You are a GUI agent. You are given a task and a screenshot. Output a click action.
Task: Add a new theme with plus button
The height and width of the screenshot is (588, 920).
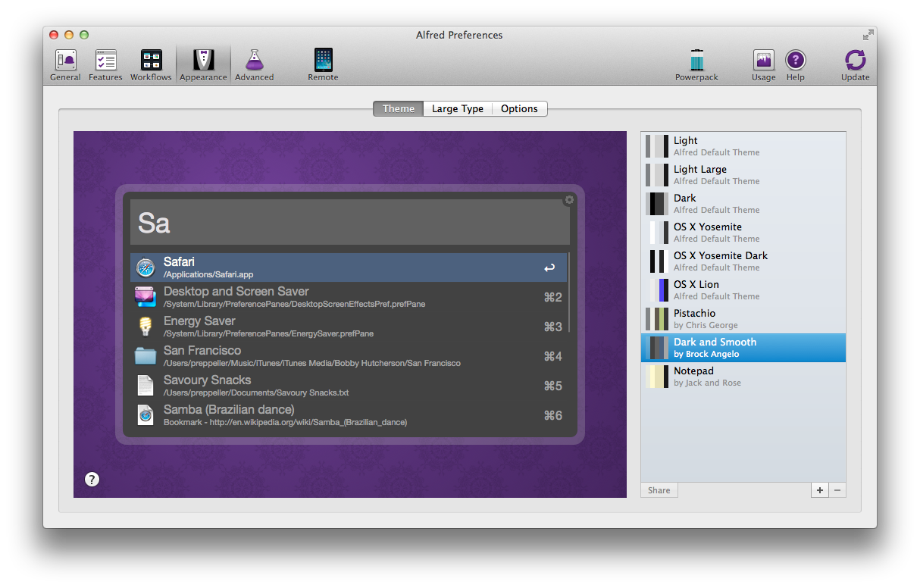pos(819,490)
